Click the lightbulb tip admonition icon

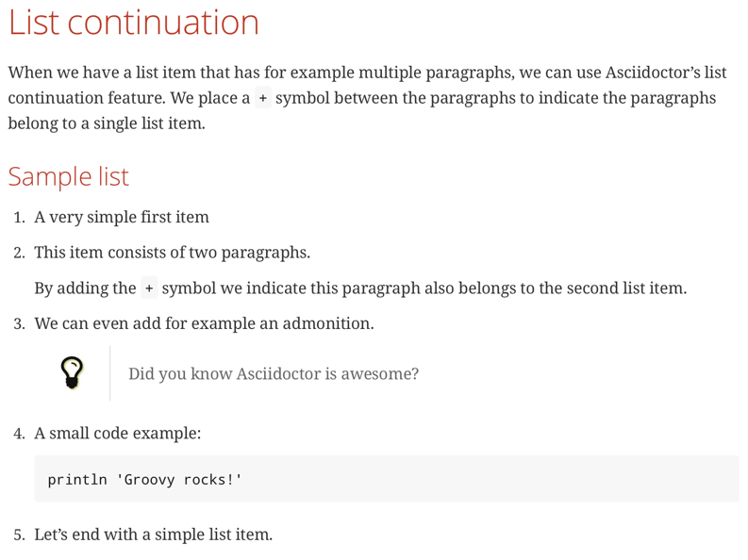click(x=72, y=372)
